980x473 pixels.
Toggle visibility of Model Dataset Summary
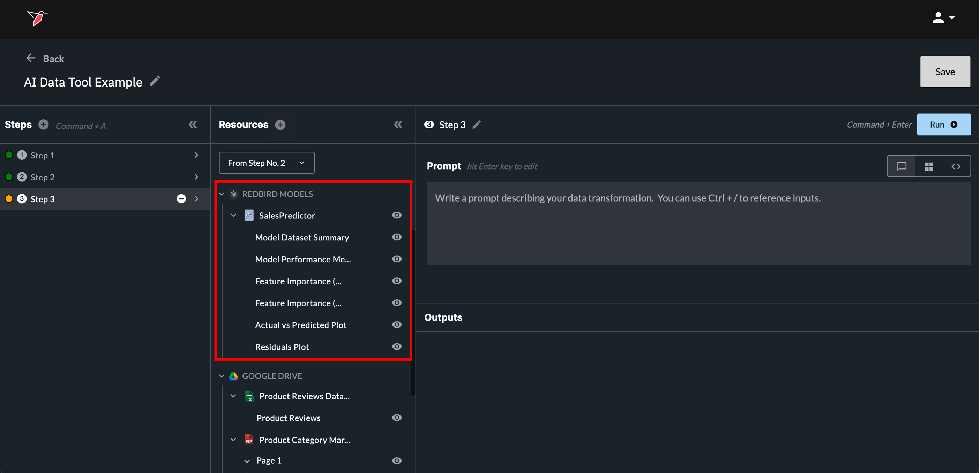point(397,237)
